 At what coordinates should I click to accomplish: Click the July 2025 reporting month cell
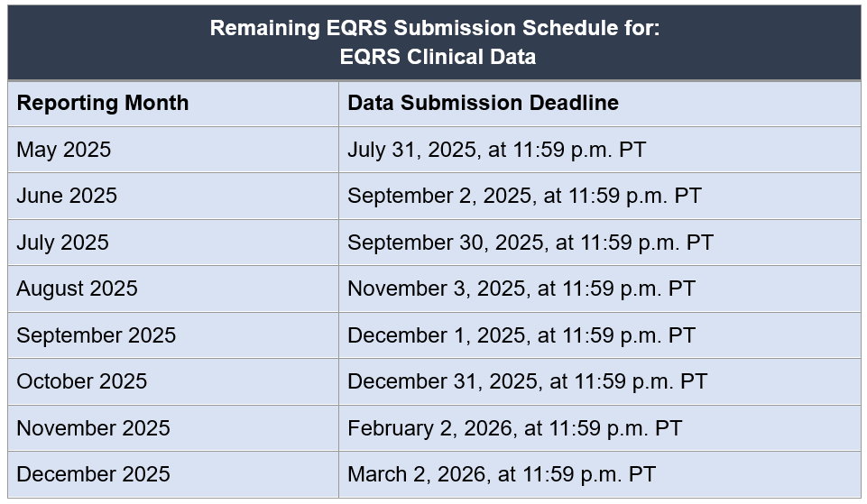tap(173, 243)
